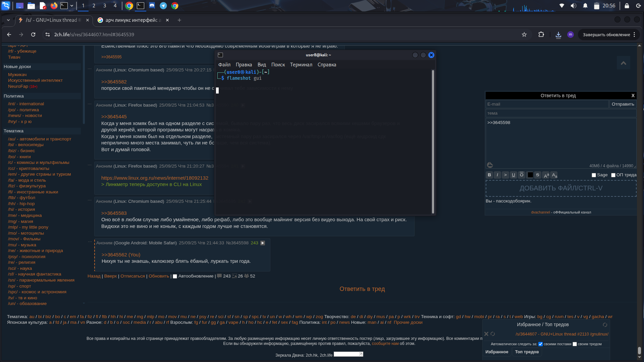
Task: Switch to the Топ тредов tab
Action: pyautogui.click(x=527, y=352)
